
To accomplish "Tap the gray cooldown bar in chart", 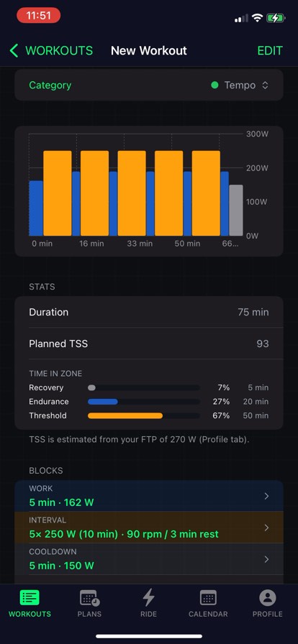I will (236, 211).
